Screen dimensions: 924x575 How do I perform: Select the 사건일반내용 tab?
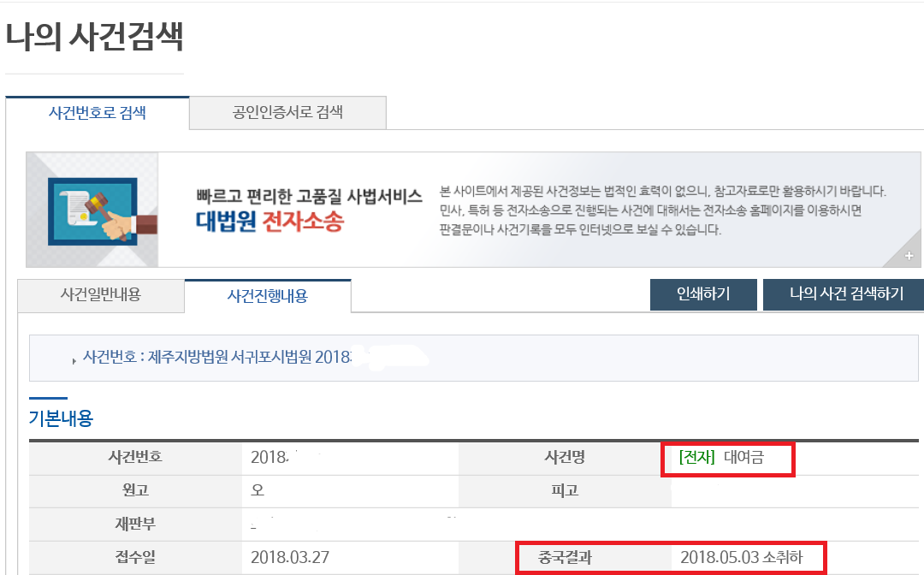pos(101,294)
